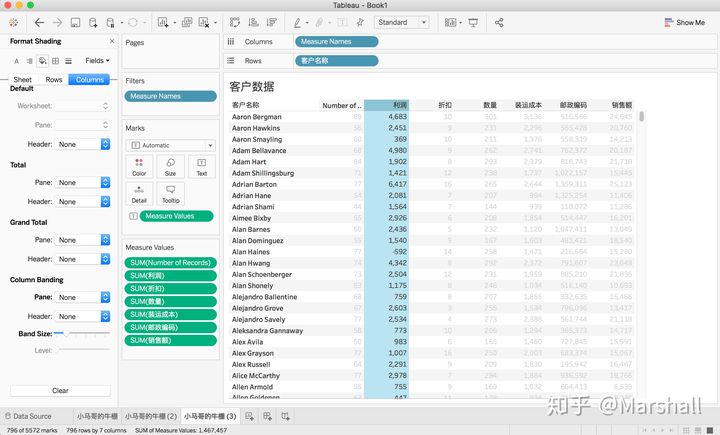The width and height of the screenshot is (720, 435).
Task: Click the Measure Values pill in Marks
Action: click(x=176, y=216)
